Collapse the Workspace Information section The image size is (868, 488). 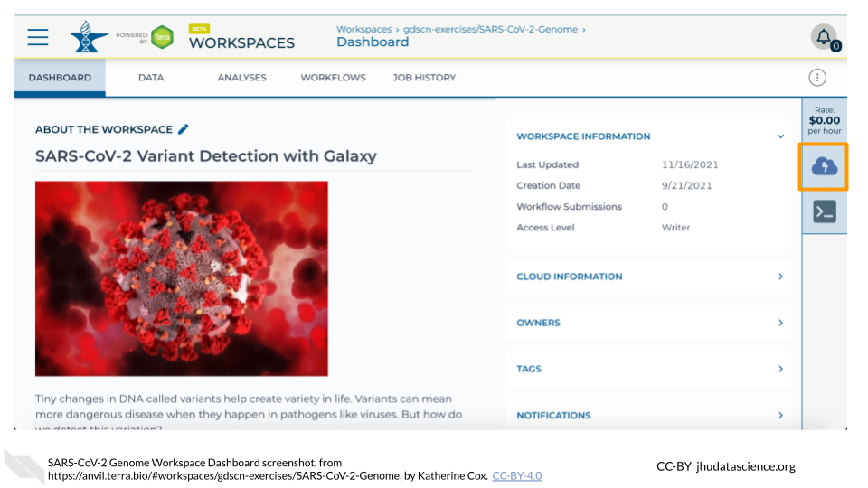(x=780, y=136)
